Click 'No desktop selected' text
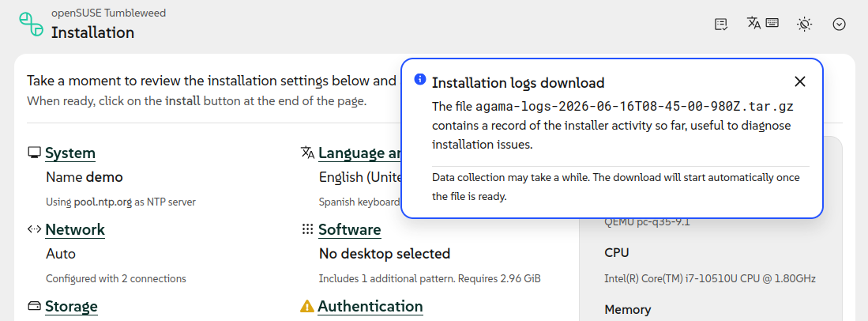This screenshot has width=868, height=321. [385, 254]
